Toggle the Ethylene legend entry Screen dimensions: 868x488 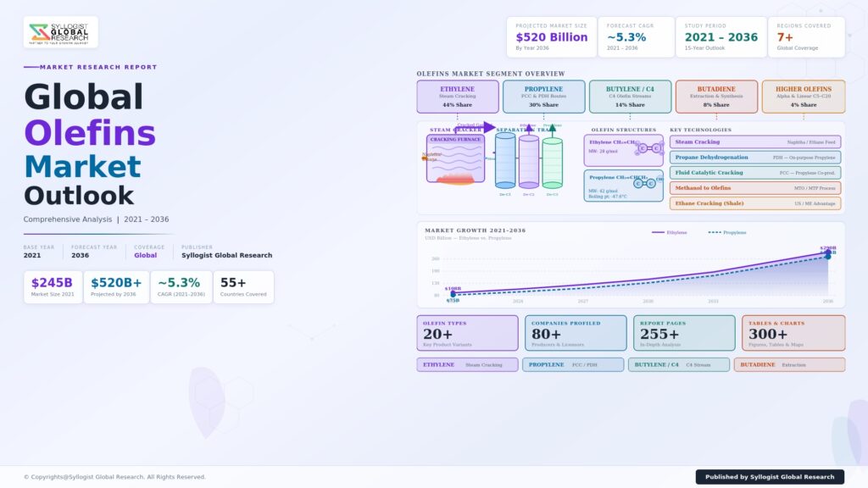pos(670,232)
